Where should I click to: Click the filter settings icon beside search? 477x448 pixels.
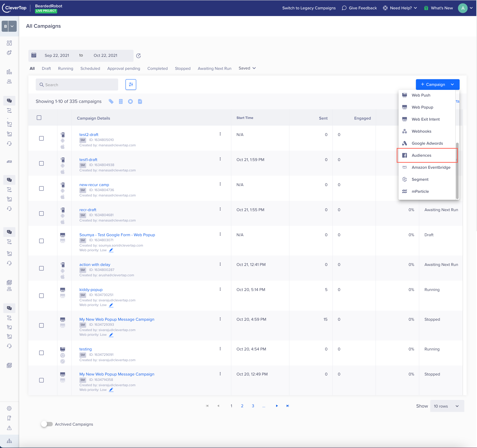pyautogui.click(x=131, y=85)
